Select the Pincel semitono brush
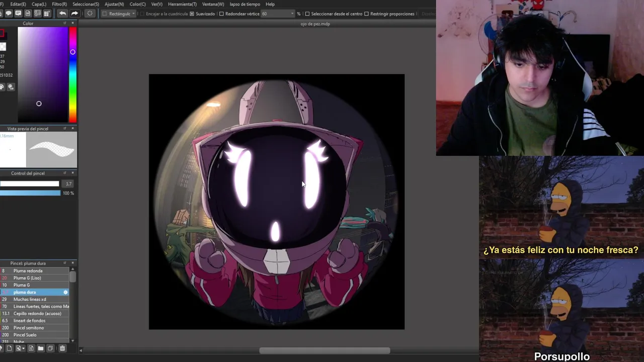 tap(35, 328)
